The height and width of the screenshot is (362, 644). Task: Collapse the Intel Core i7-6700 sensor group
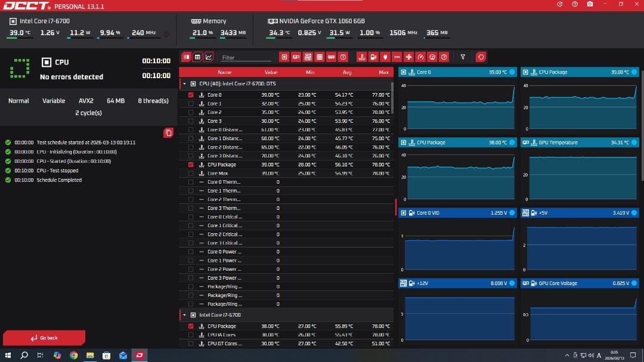tap(184, 315)
